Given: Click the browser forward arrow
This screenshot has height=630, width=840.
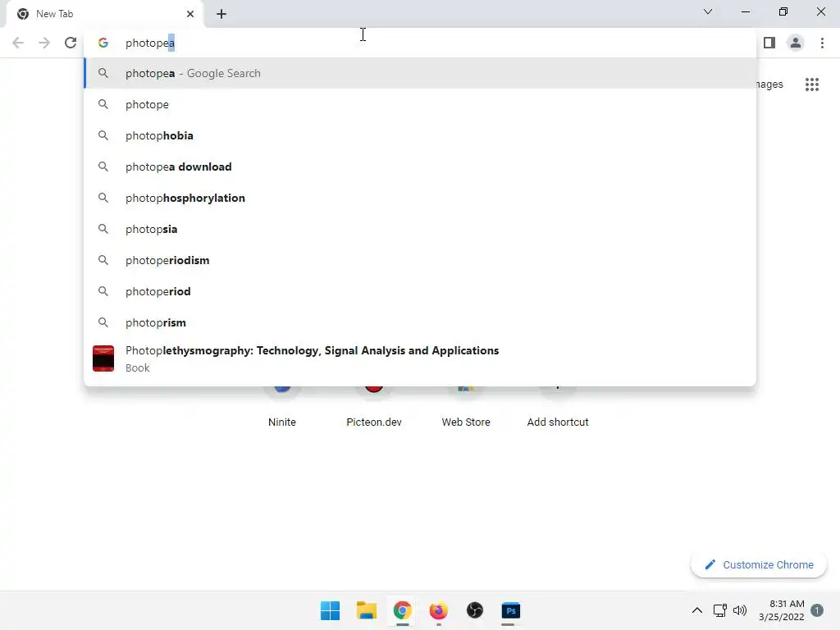Looking at the screenshot, I should point(44,43).
